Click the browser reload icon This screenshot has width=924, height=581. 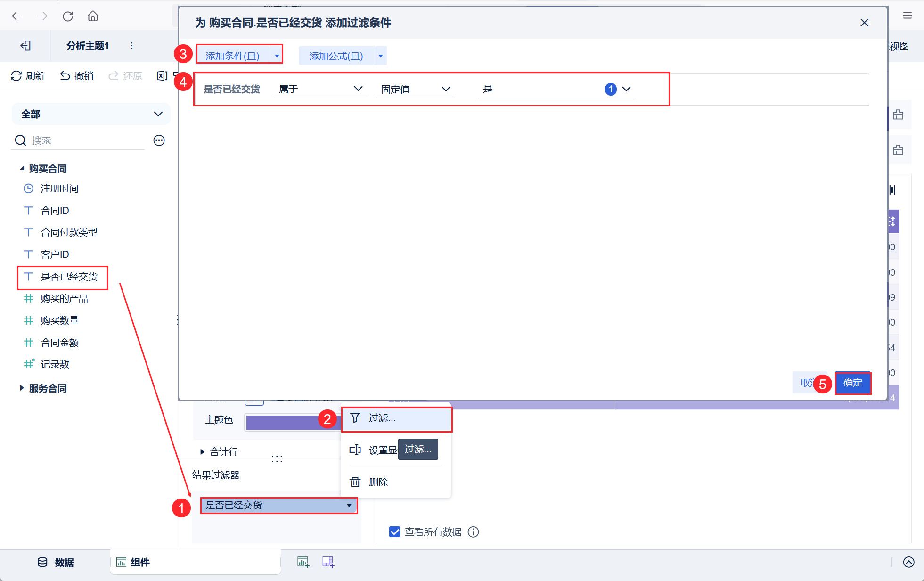point(68,16)
